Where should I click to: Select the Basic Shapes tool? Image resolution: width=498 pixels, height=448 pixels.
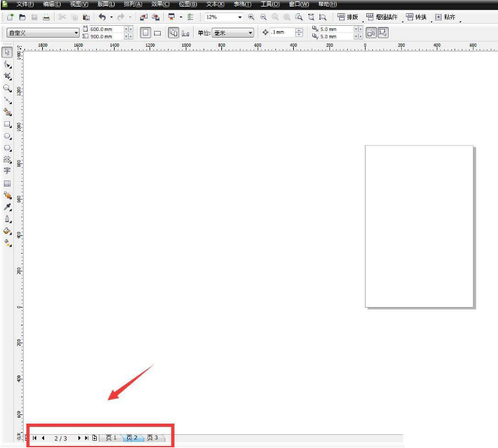[7, 159]
